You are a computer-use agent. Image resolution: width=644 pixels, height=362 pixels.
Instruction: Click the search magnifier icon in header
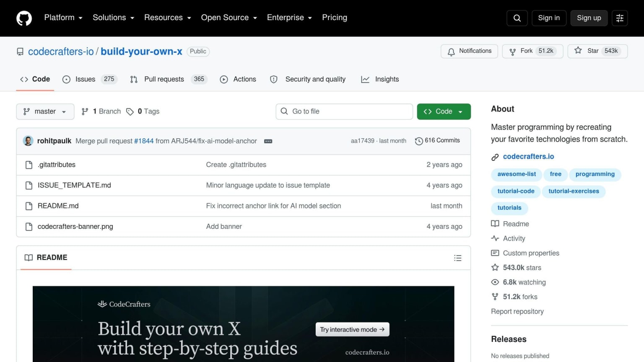(517, 18)
